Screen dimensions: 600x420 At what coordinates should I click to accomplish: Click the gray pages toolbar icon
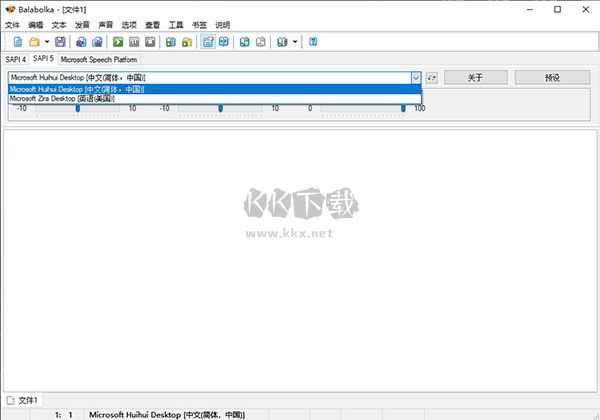point(261,42)
